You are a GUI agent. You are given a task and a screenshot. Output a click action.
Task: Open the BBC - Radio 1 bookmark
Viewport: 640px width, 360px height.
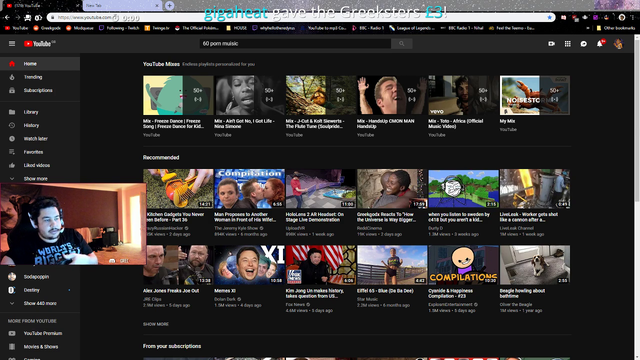tap(368, 28)
